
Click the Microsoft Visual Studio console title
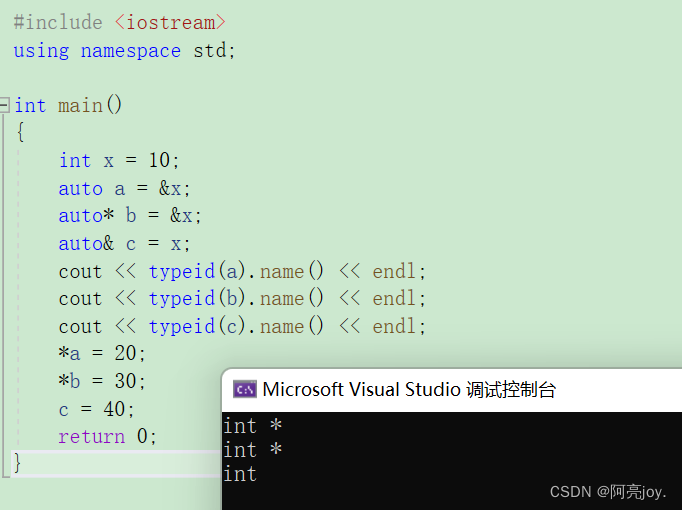(x=409, y=390)
